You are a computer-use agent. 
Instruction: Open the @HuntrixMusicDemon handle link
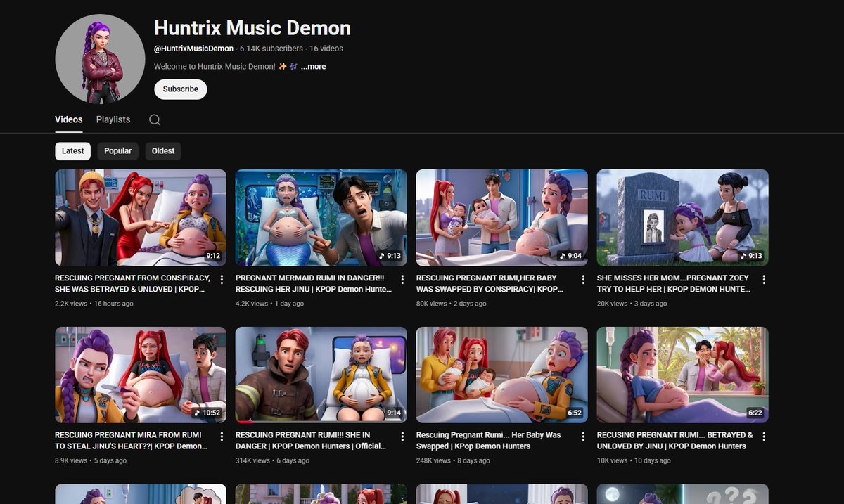pyautogui.click(x=193, y=49)
